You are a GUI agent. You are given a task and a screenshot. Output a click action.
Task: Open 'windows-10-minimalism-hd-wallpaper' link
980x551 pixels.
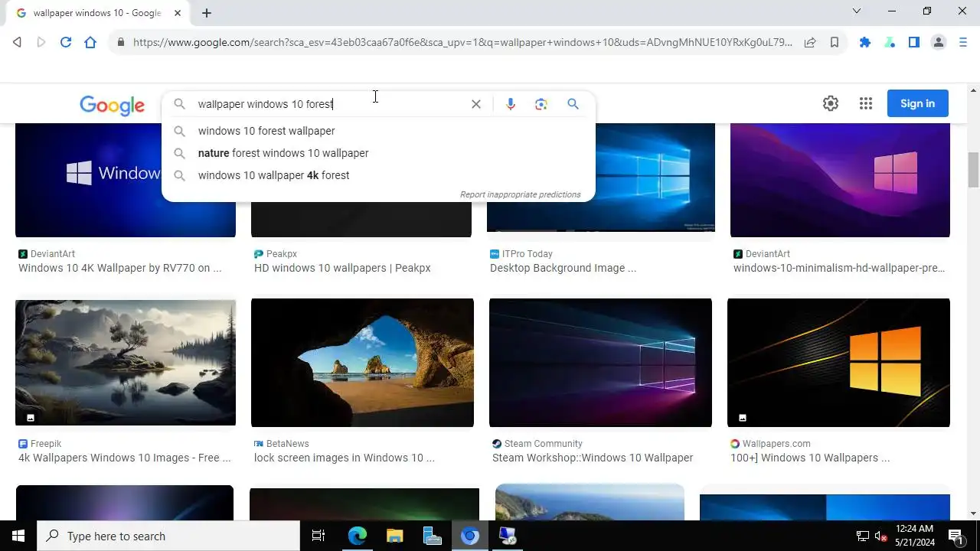[839, 268]
